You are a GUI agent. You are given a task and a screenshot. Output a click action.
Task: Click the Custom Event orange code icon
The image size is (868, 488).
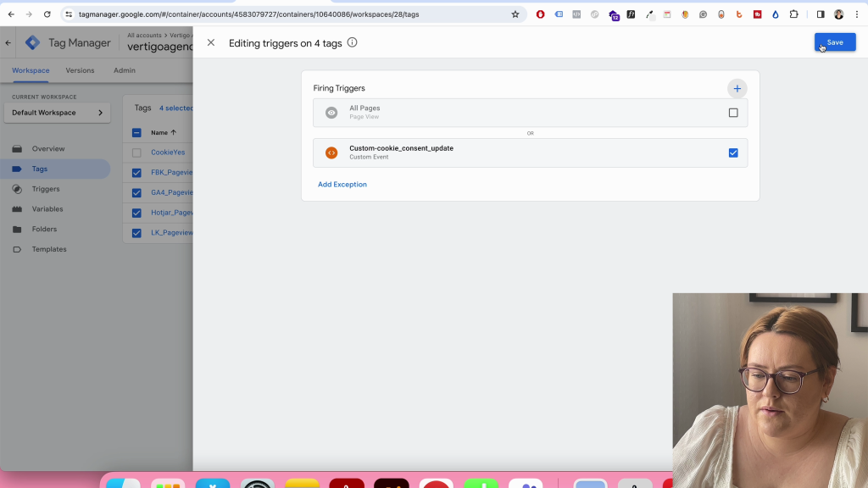pos(331,153)
